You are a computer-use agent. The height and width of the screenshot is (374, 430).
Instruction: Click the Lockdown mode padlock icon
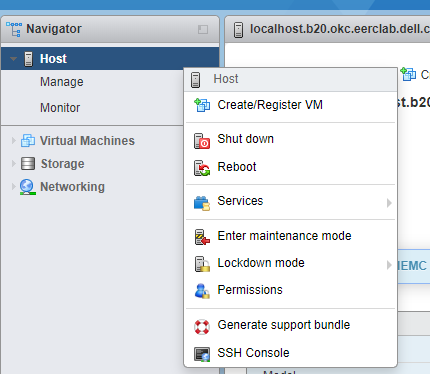[202, 264]
